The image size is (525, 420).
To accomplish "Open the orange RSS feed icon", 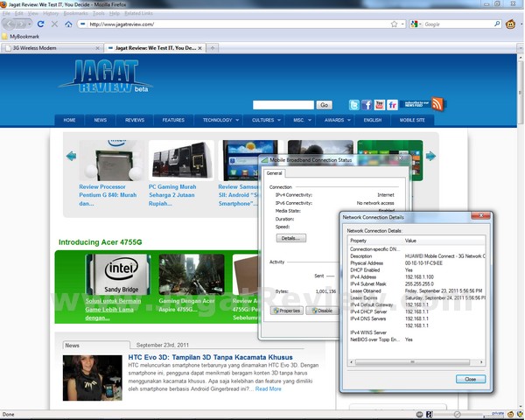I will pos(437,104).
